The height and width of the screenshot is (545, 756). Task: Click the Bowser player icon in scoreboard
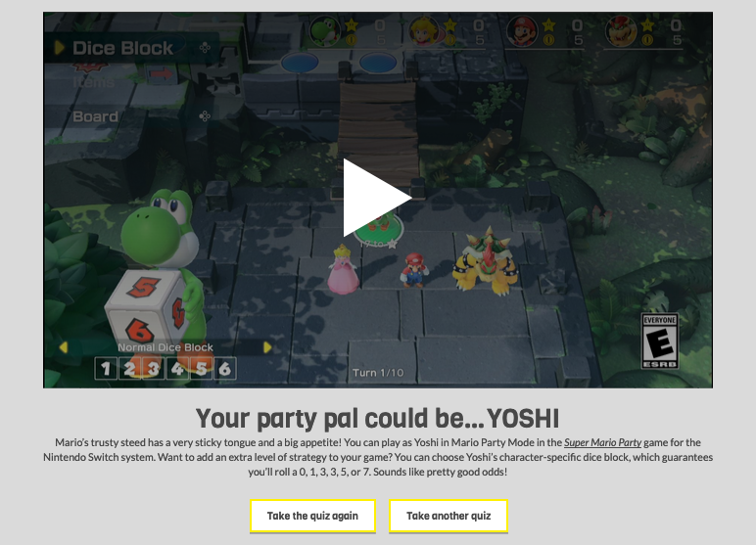621,31
